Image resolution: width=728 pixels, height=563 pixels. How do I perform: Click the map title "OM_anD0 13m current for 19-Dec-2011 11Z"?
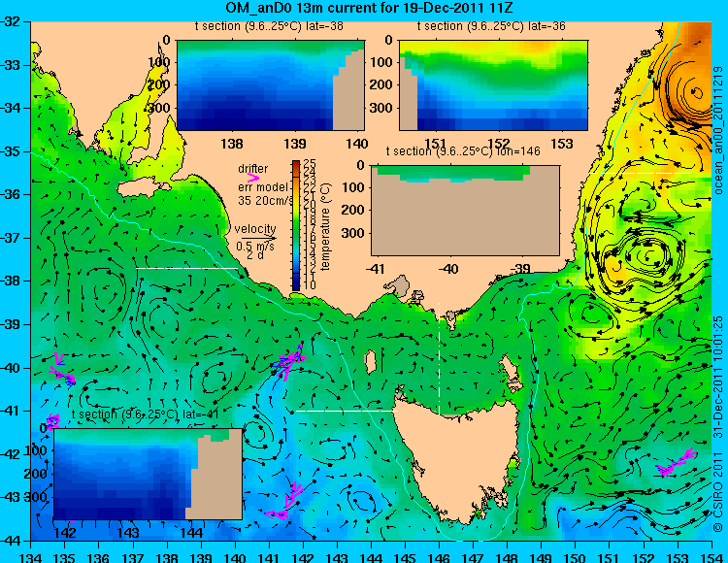click(369, 8)
